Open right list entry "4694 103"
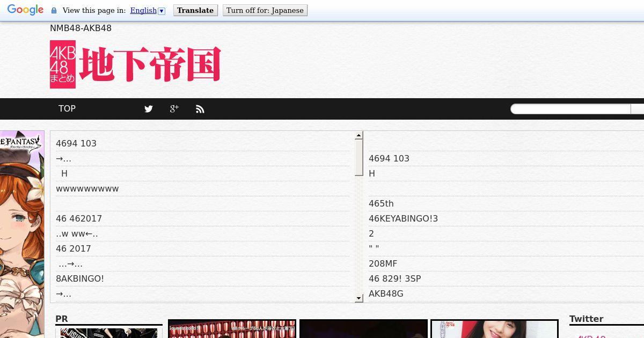 point(389,158)
